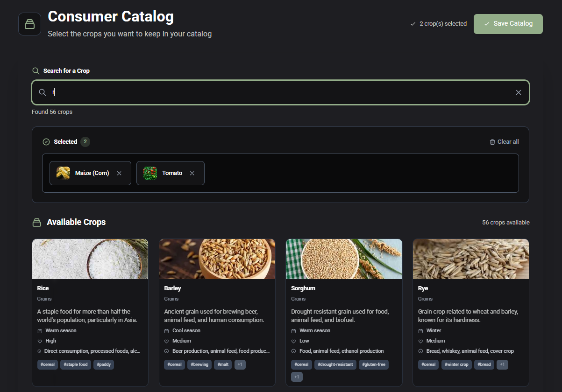Expand the '+1' hidden tags on the Barley card

pos(240,364)
